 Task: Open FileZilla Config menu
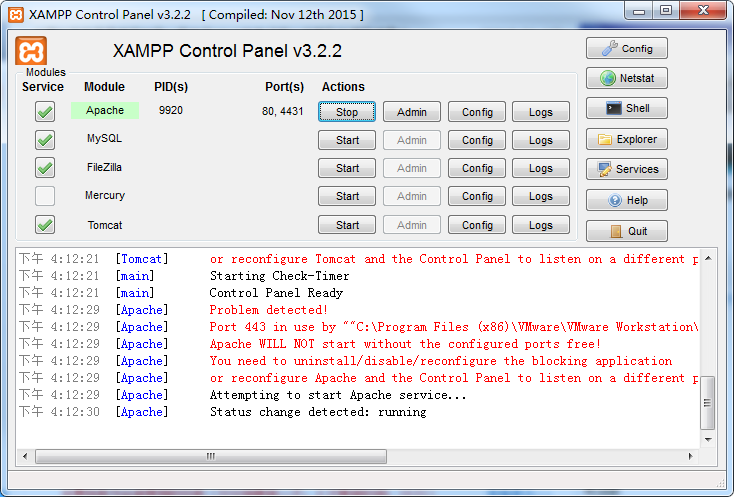click(x=477, y=168)
